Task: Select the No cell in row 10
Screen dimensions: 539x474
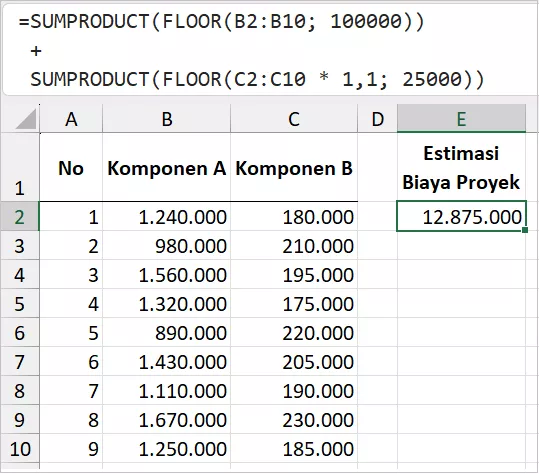Action: click(71, 449)
